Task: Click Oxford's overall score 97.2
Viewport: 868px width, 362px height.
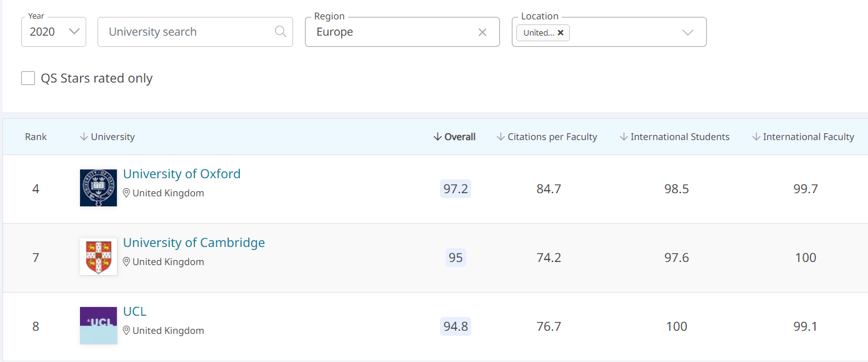Action: 456,189
